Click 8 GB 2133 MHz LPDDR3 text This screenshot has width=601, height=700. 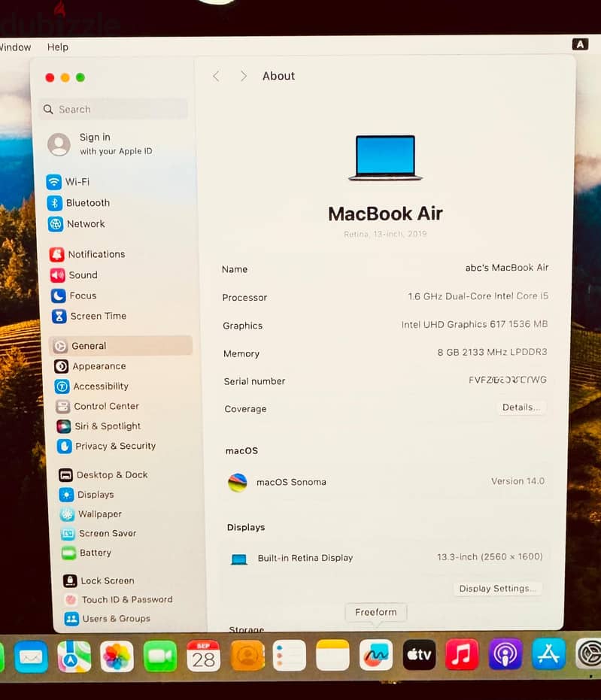[492, 352]
